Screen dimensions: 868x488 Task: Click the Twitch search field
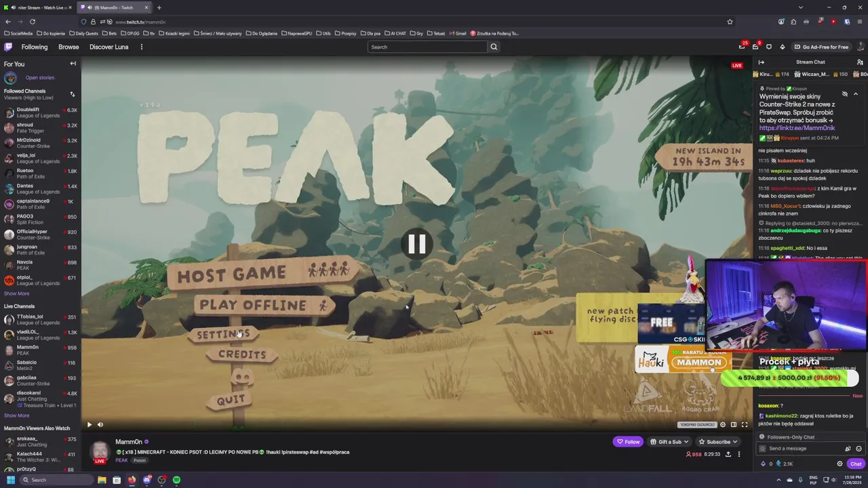pos(427,47)
